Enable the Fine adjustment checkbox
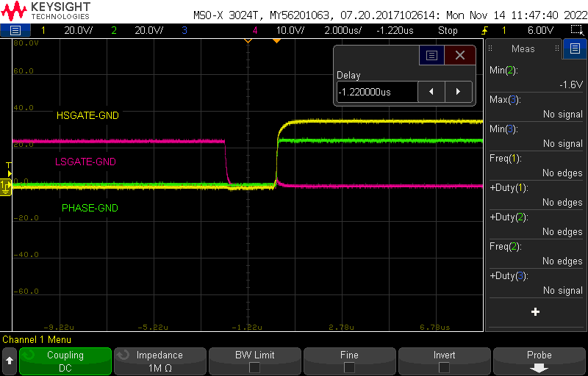 coord(350,367)
